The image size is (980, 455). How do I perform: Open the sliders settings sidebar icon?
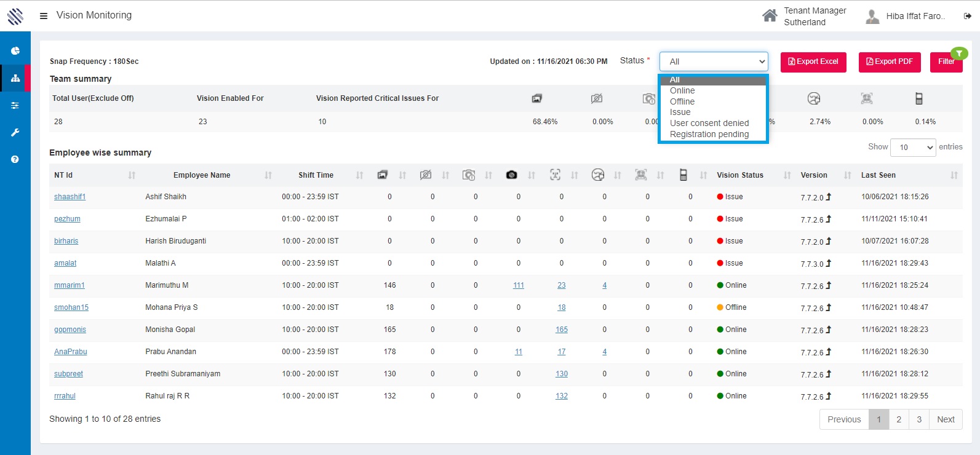[15, 106]
